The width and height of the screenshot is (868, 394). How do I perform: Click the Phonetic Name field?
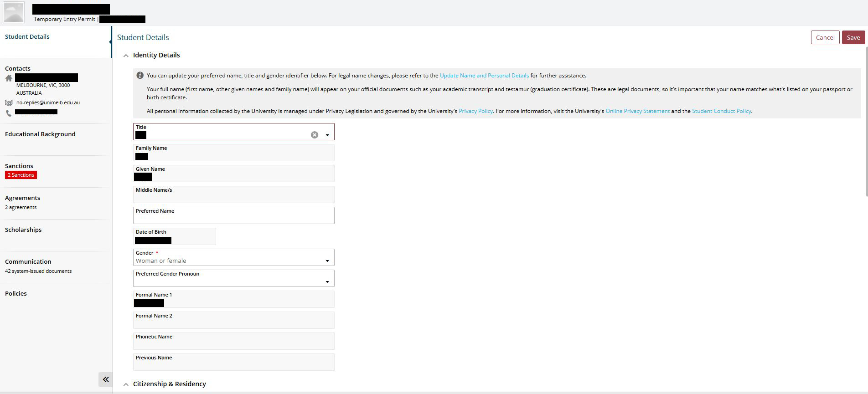pyautogui.click(x=233, y=341)
